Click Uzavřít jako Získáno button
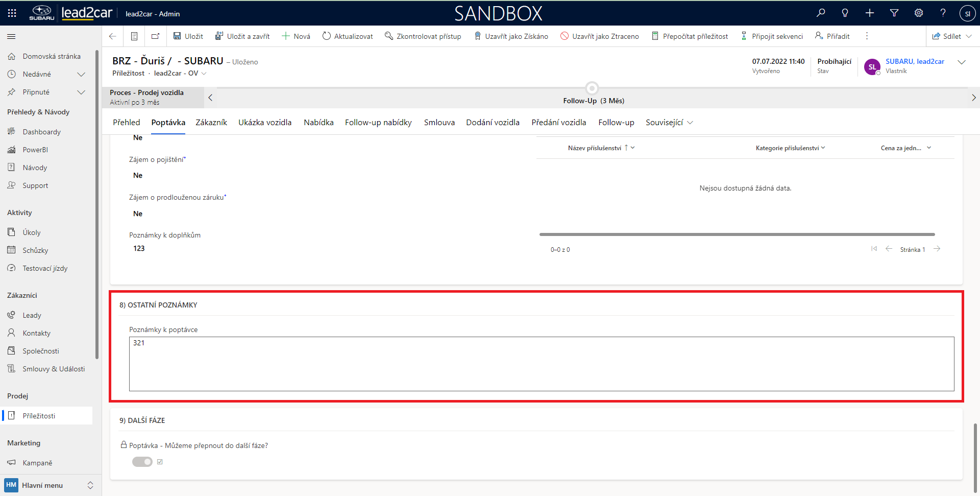The height and width of the screenshot is (496, 980). coord(511,36)
